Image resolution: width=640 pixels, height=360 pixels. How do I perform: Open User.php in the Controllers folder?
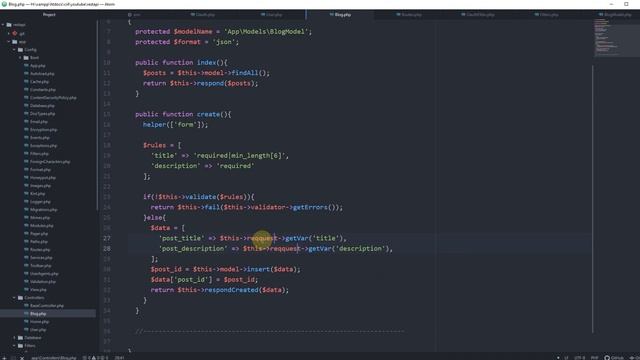(38, 330)
